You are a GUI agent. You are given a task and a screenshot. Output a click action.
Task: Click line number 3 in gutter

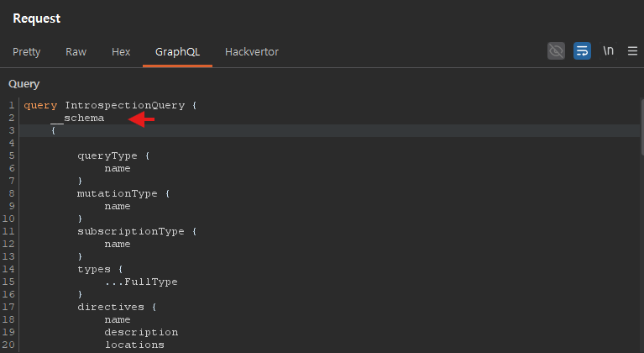12,131
